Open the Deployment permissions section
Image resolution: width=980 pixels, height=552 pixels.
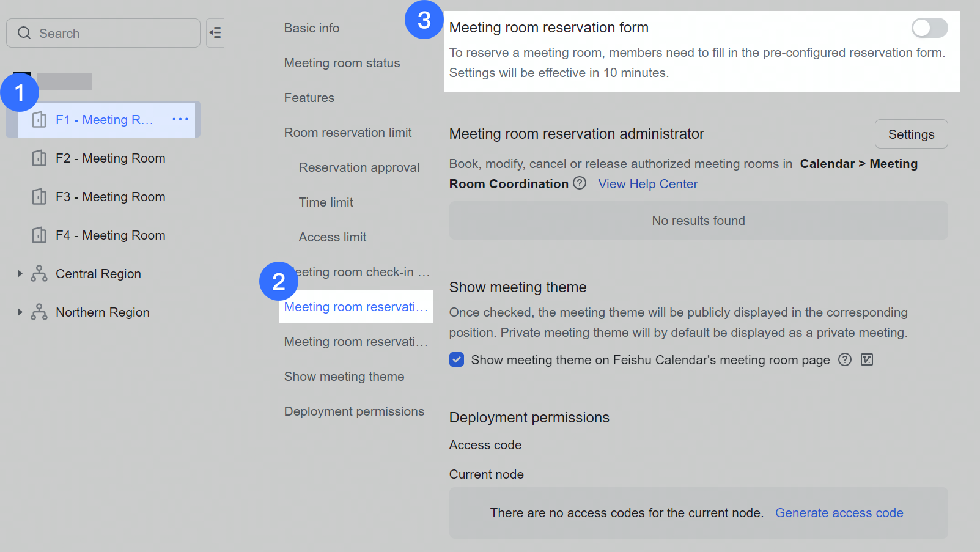[354, 411]
